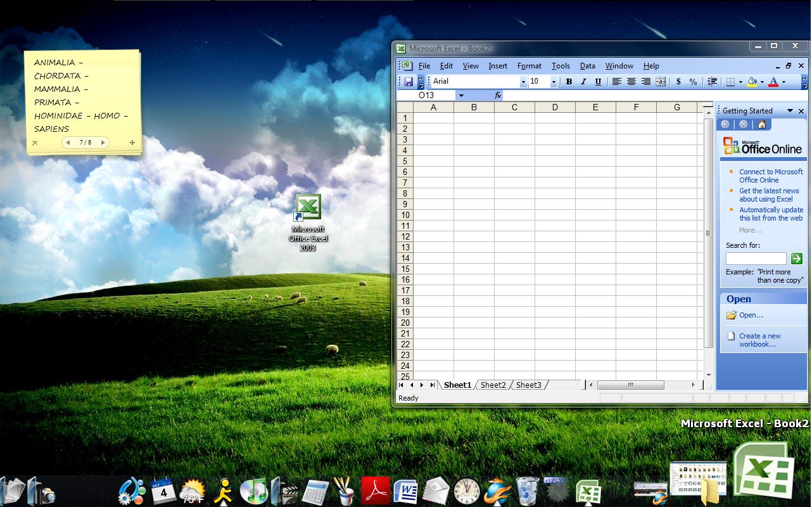Click the Insert Function fx icon
Screen dimensions: 812x507
point(498,96)
